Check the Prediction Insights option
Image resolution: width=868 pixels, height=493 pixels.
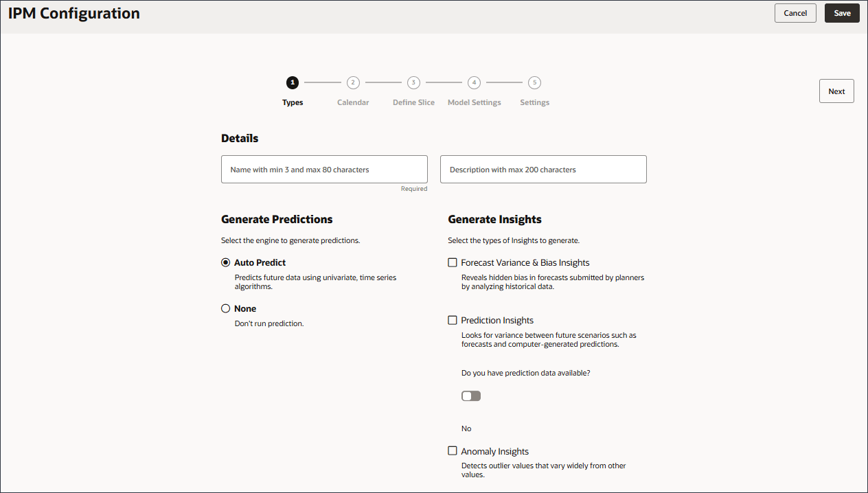click(x=453, y=320)
